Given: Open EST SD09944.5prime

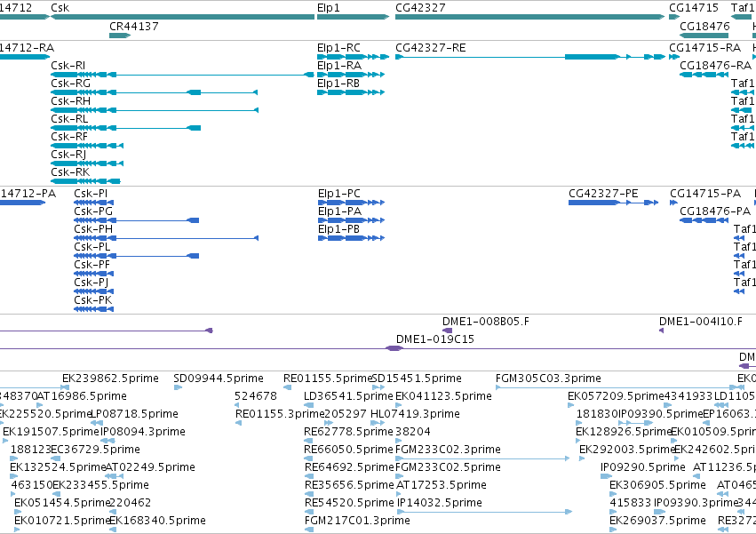Looking at the screenshot, I should coord(219,379).
